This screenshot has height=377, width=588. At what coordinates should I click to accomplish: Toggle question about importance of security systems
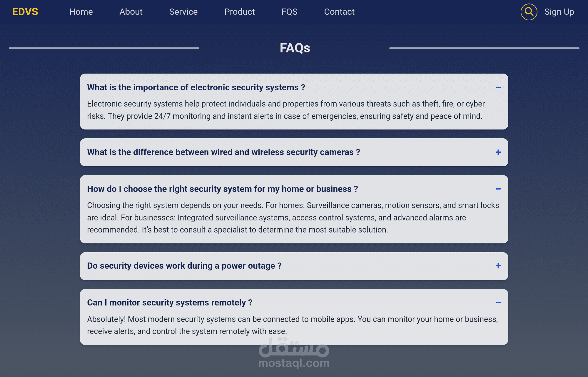tap(196, 87)
